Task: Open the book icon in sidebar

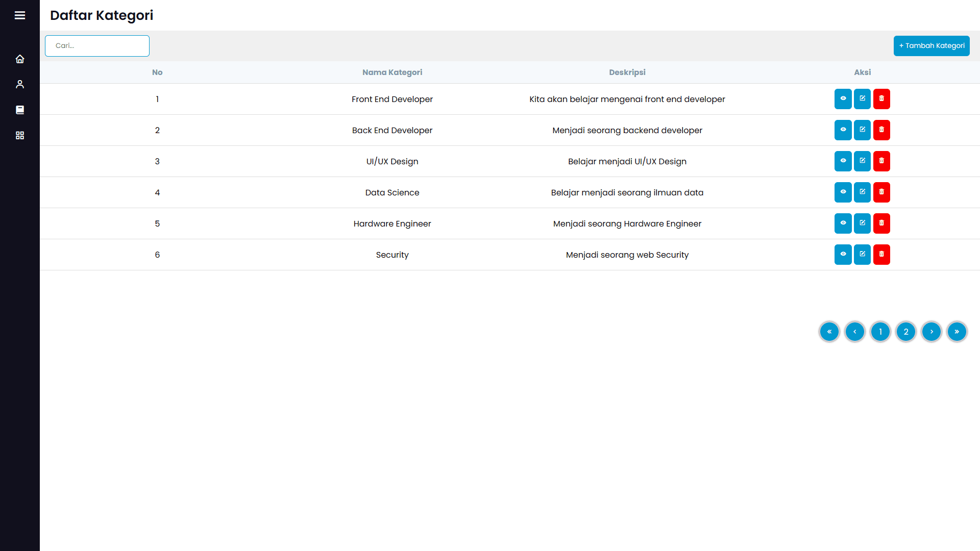Action: coord(20,110)
